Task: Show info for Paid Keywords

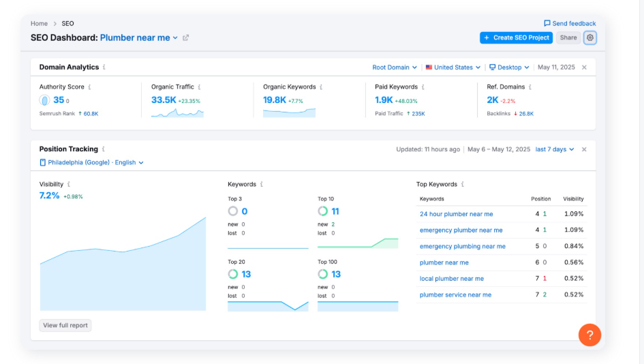Action: [423, 87]
